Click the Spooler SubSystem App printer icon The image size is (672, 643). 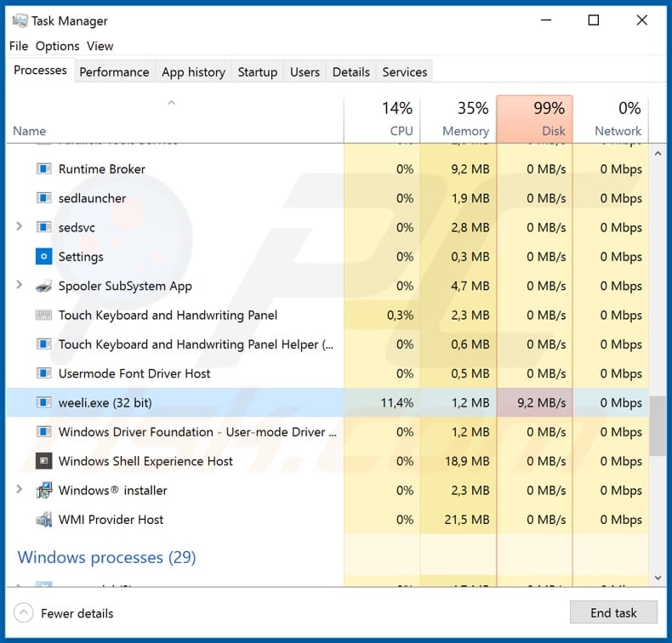tap(43, 286)
